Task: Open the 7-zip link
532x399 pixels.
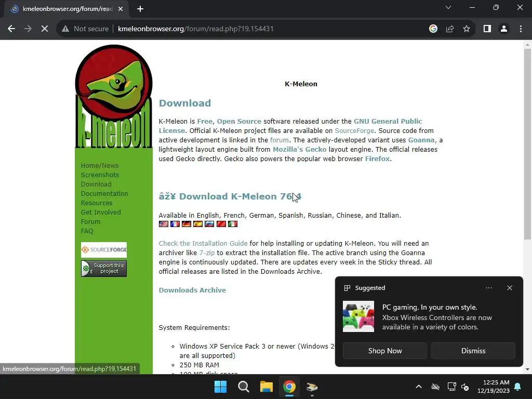Action: pos(207,253)
